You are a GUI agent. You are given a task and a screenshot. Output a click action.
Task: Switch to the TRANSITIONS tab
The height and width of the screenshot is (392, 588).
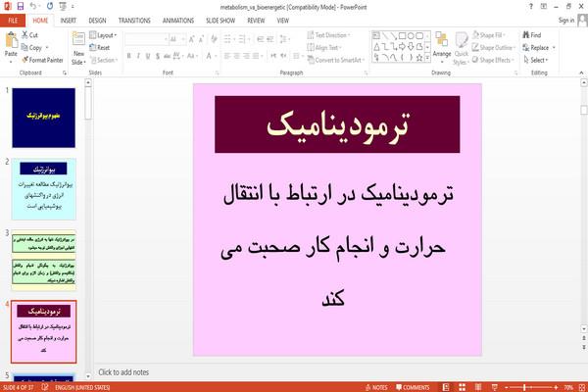[134, 21]
